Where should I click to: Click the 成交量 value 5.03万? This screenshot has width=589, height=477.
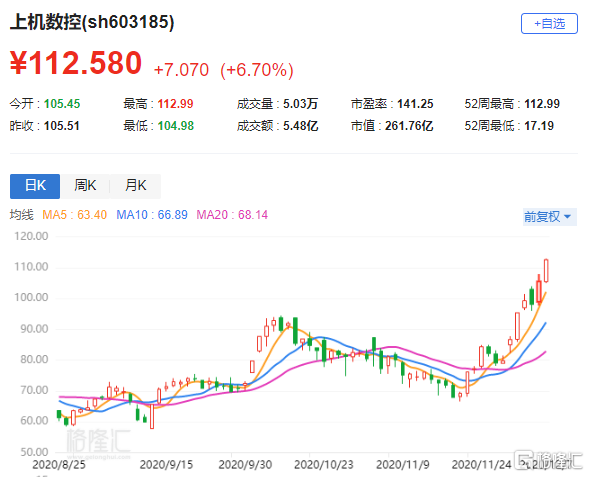pyautogui.click(x=301, y=104)
